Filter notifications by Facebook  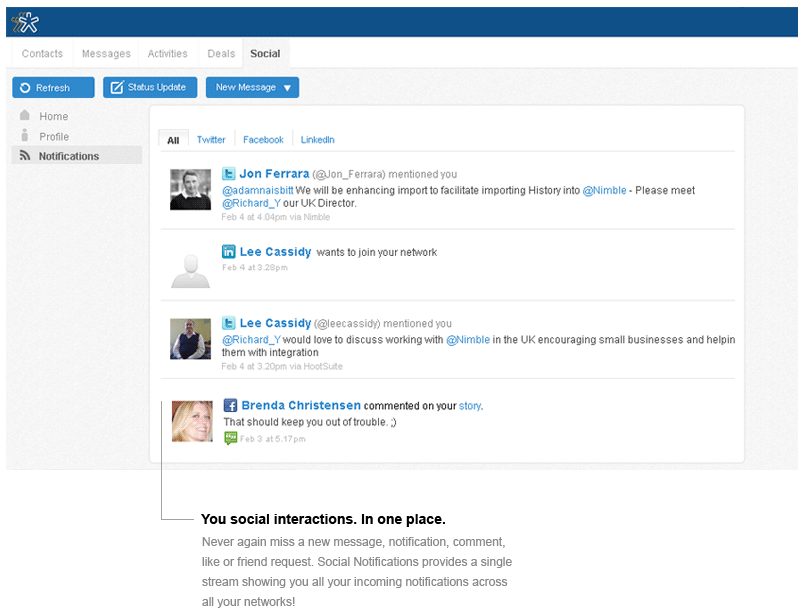click(263, 140)
